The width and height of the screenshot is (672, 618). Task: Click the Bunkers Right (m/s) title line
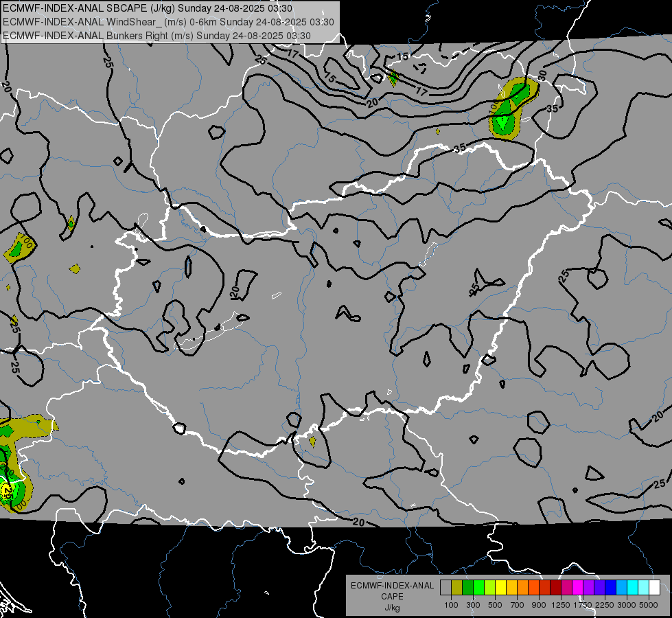click(157, 36)
